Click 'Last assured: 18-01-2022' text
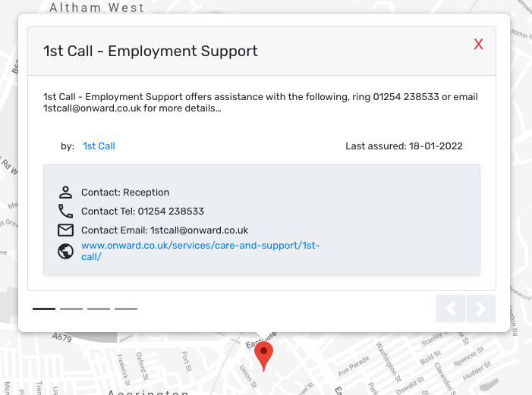Screen dimensions: 532x395 (x=404, y=146)
